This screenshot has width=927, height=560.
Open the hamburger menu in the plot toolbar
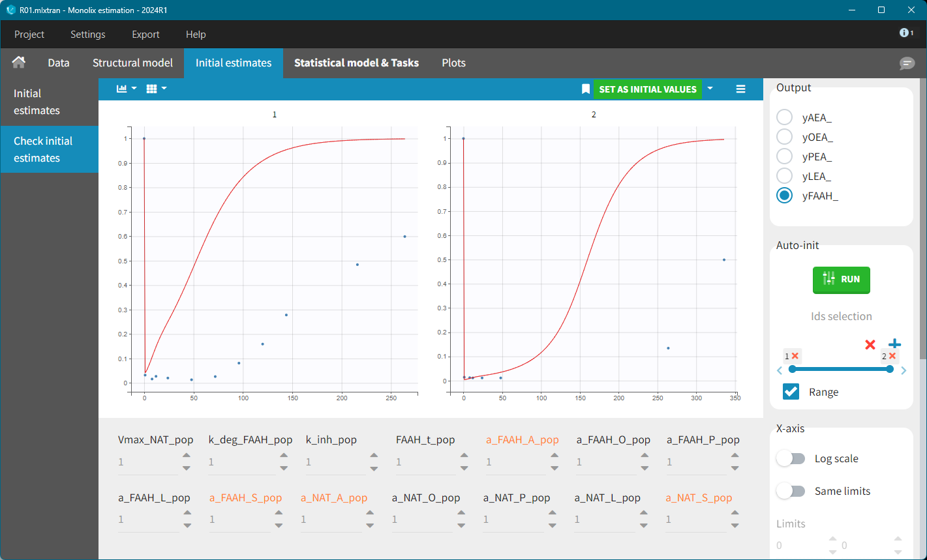[740, 89]
